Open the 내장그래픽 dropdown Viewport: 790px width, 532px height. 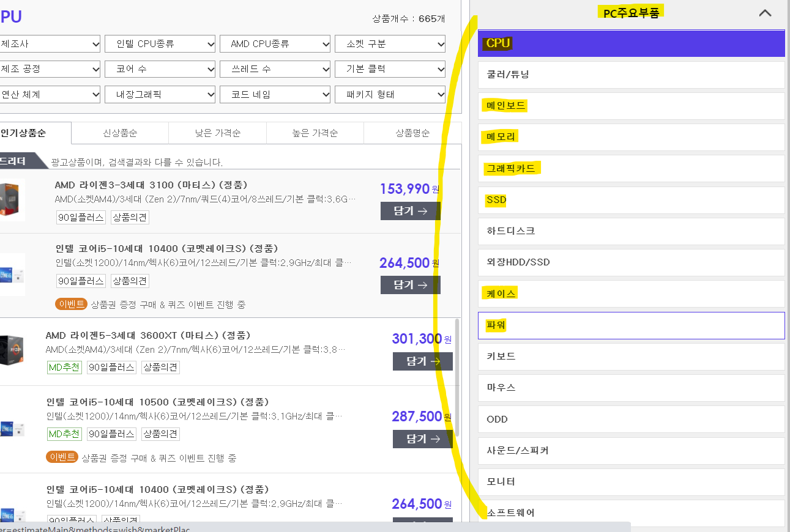160,94
